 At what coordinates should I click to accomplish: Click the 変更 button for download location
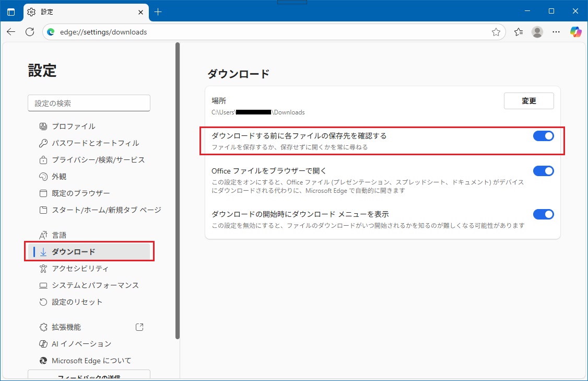[x=528, y=101]
